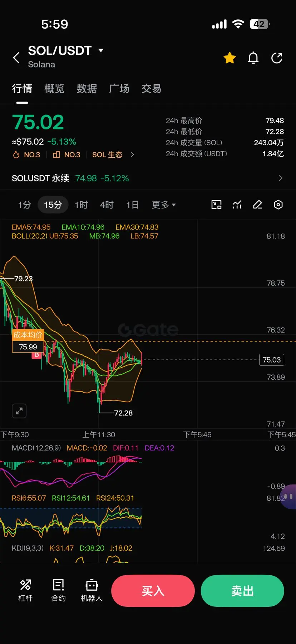Select 1时 timeframe

[81, 205]
